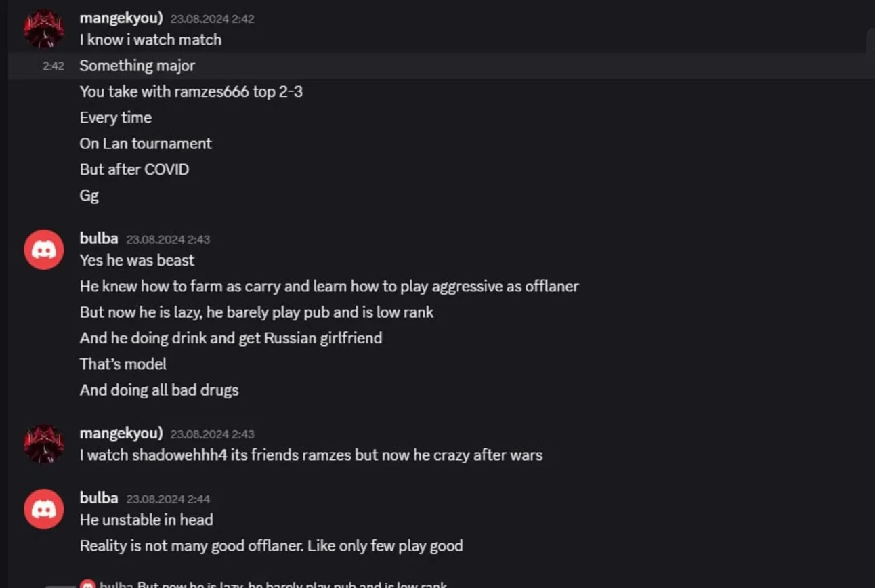Click mangekyou username on the 2:43 message
This screenshot has height=588, width=875.
point(121,433)
